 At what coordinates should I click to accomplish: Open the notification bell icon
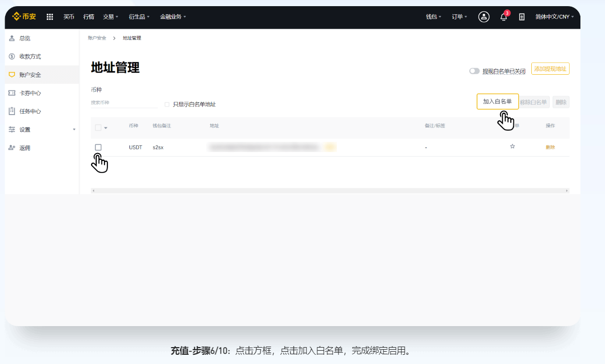point(504,17)
